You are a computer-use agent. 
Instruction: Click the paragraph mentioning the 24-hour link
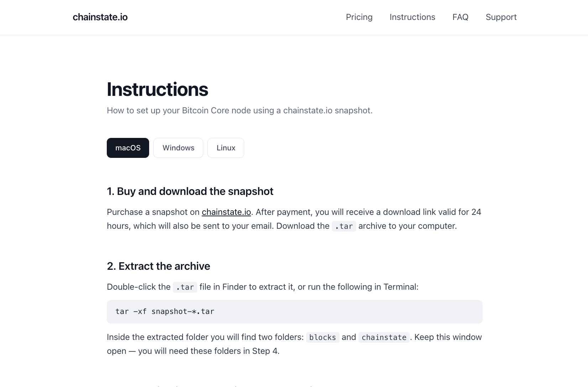pyautogui.click(x=294, y=218)
